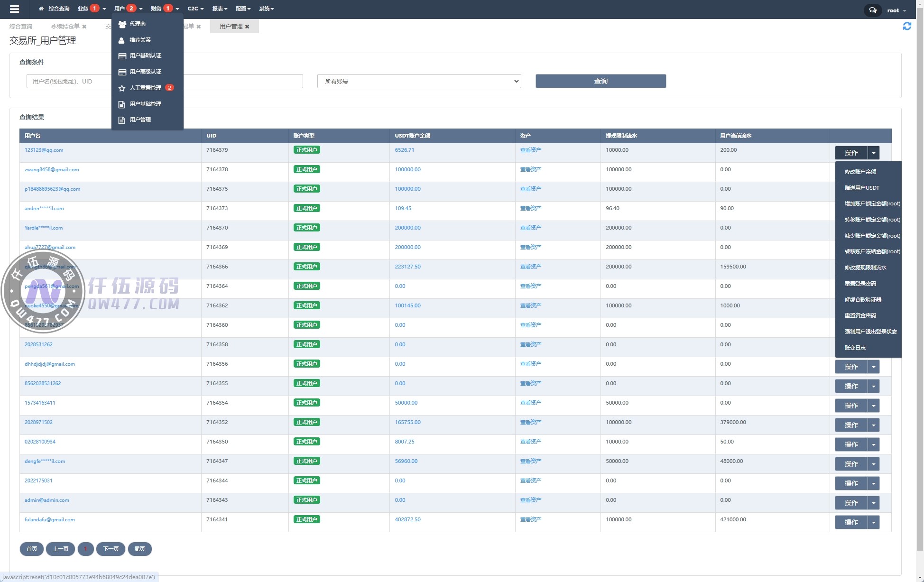Click the hamburger sidebar toggle icon
Screen dimensions: 924x582
click(x=14, y=9)
